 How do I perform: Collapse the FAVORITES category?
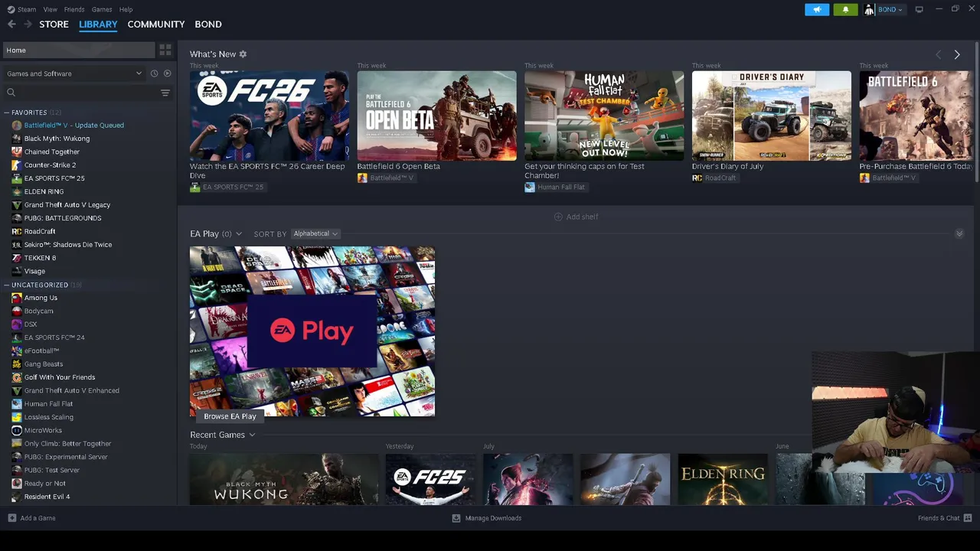(x=7, y=112)
